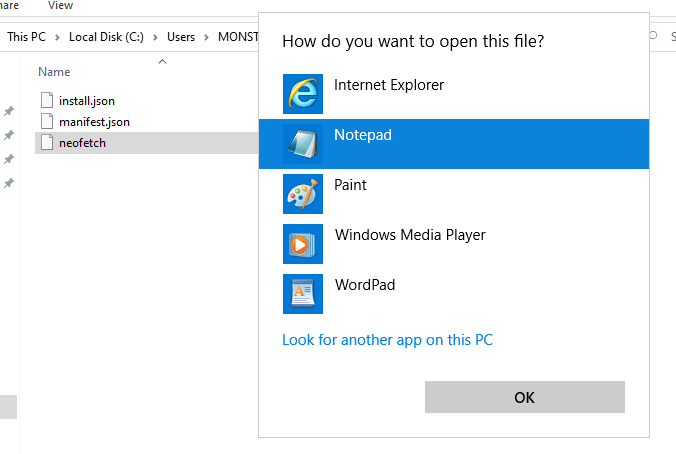Image resolution: width=676 pixels, height=454 pixels.
Task: Expand chevron after Users breadcrumb
Action: click(x=206, y=38)
